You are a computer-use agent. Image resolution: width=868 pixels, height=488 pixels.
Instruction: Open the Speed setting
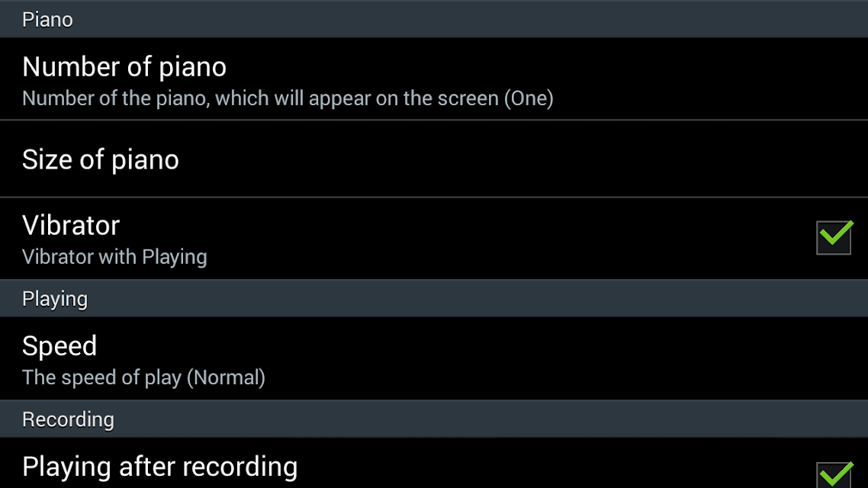[x=59, y=346]
